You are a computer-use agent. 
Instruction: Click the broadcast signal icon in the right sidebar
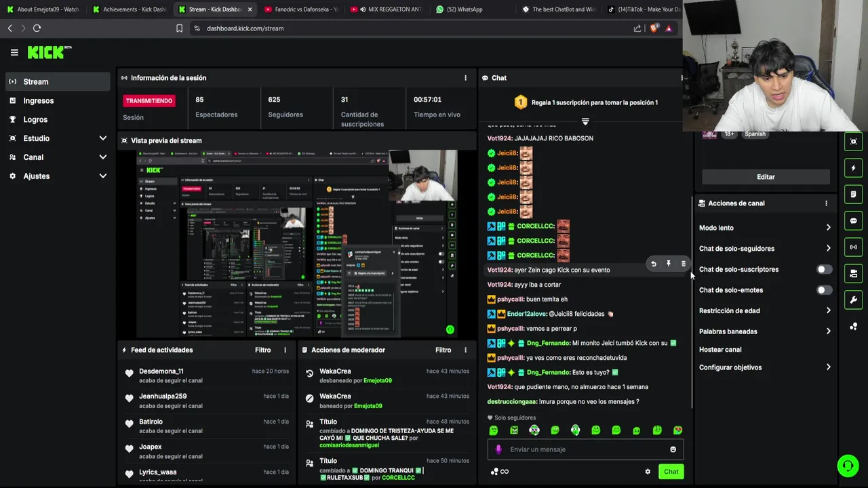click(x=853, y=247)
